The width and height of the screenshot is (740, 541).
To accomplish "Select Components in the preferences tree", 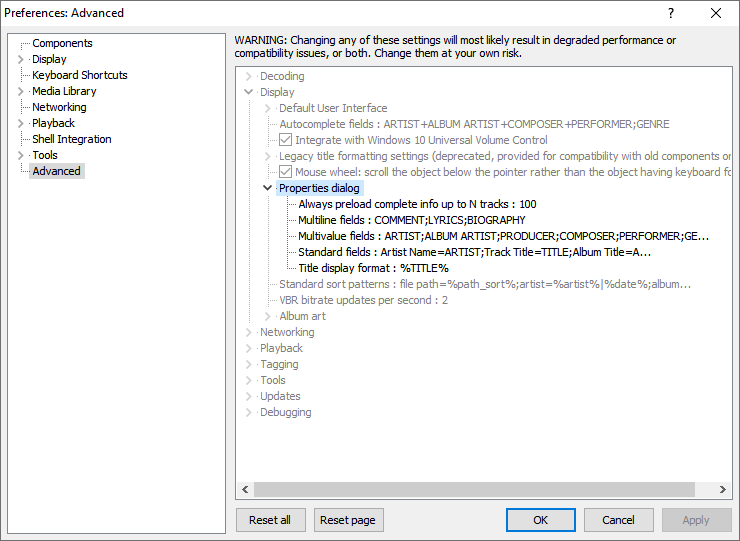I will (x=62, y=43).
